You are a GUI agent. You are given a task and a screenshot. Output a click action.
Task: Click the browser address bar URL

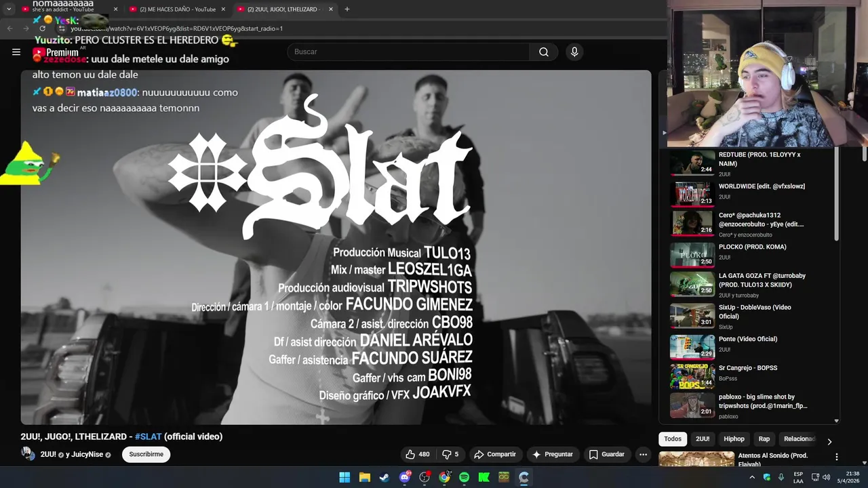pyautogui.click(x=176, y=28)
